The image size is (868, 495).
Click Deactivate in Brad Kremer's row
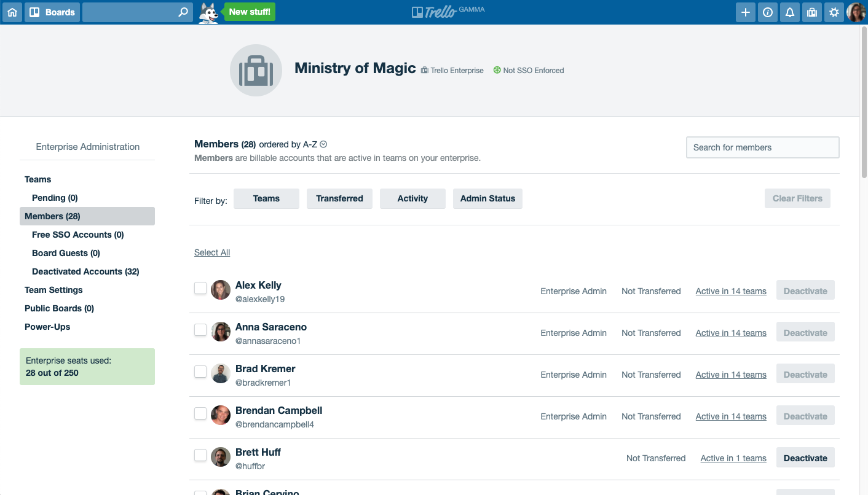coord(805,375)
